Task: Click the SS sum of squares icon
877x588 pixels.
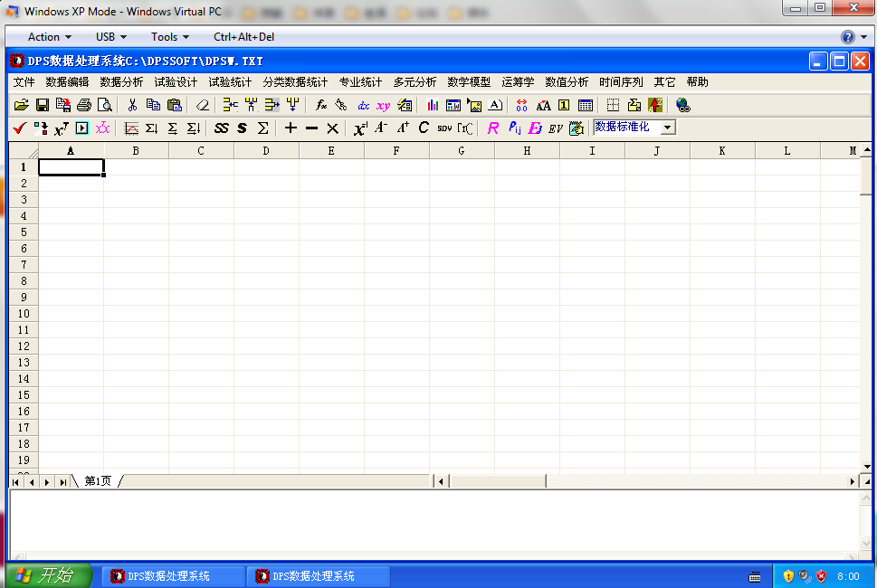Action: click(x=221, y=128)
